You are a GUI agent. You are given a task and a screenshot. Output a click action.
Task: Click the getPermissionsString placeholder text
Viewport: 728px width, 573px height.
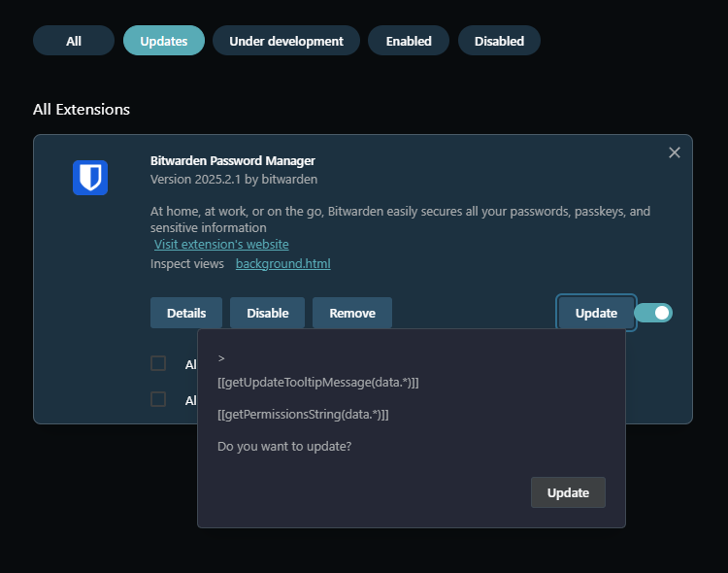click(x=303, y=414)
